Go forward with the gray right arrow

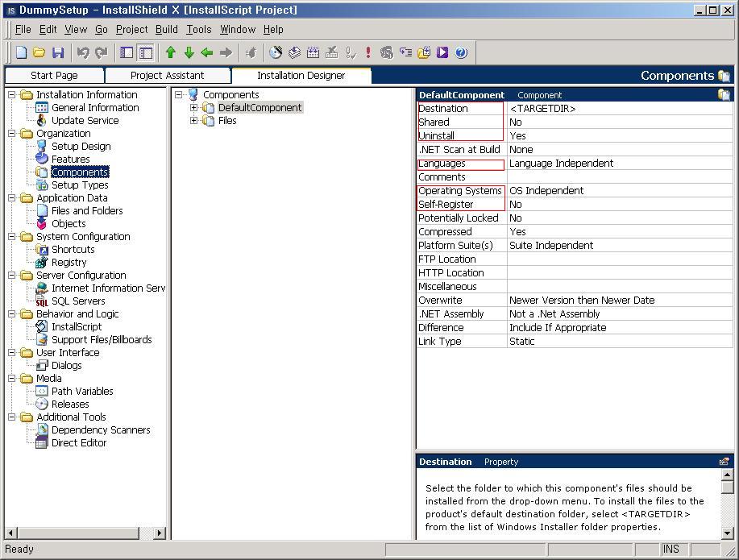(x=226, y=52)
